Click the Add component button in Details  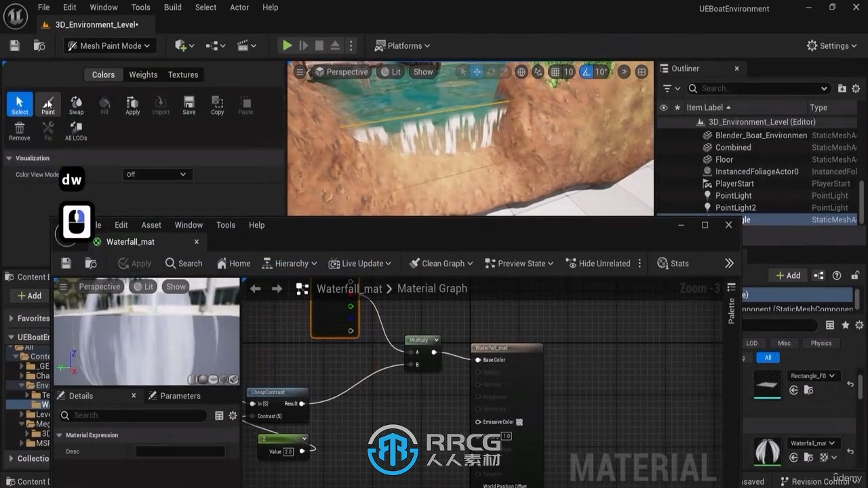click(789, 275)
